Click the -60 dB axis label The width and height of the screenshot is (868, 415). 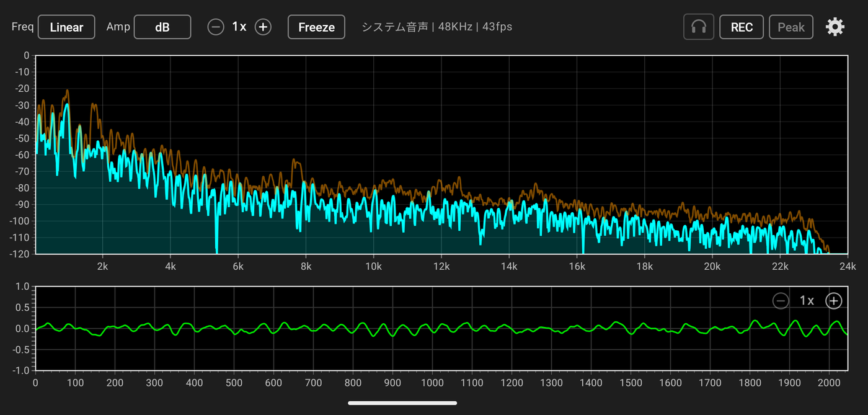pyautogui.click(x=22, y=154)
